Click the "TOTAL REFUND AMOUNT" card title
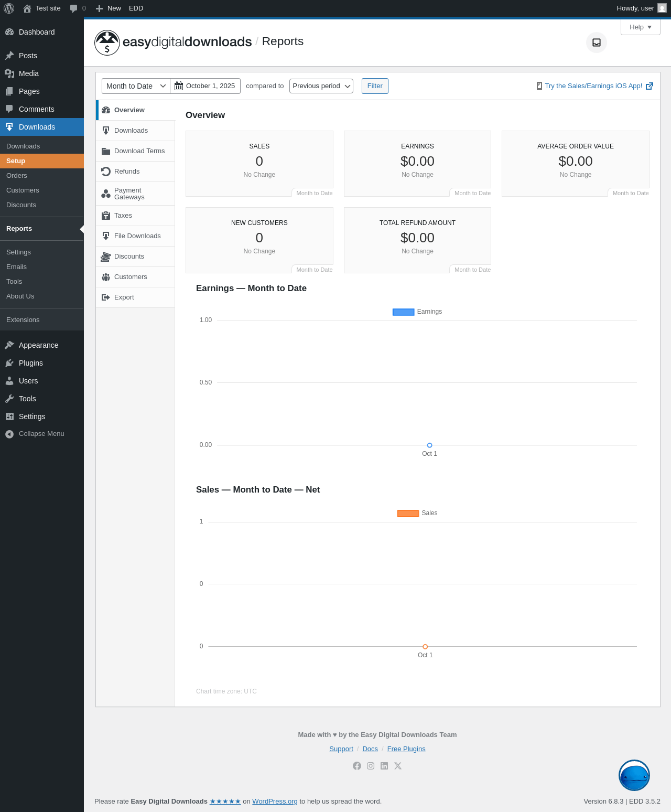671x812 pixels. (417, 223)
